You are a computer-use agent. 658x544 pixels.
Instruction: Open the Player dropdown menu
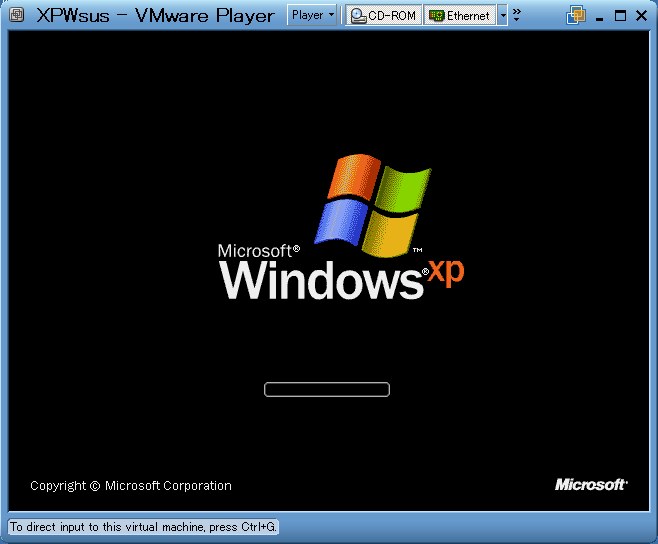tap(312, 16)
